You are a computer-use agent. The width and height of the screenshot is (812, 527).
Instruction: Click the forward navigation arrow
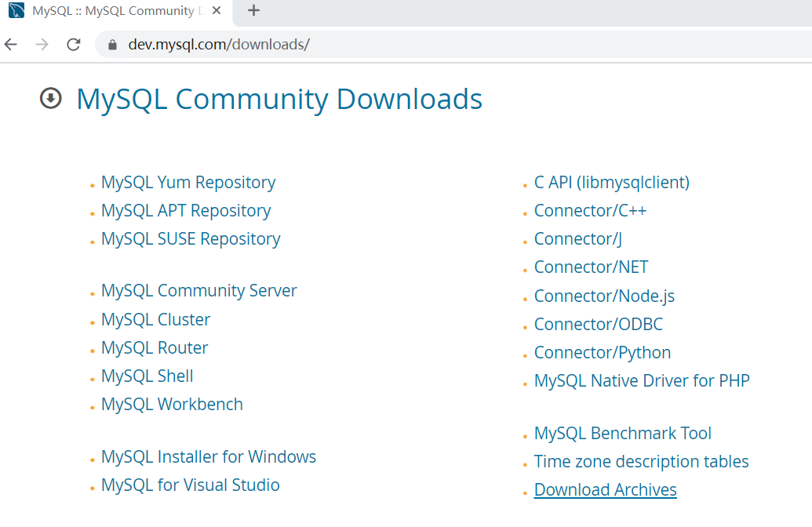coord(42,44)
